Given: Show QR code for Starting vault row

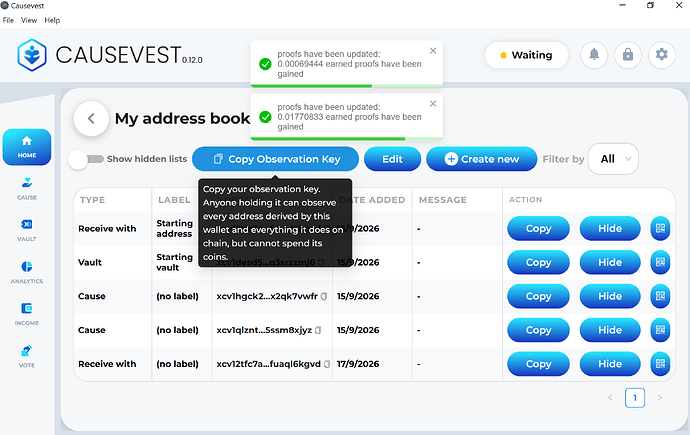Looking at the screenshot, I should [660, 262].
